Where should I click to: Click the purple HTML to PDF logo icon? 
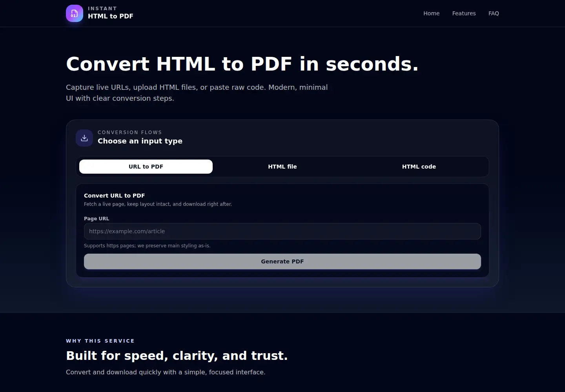click(x=75, y=13)
